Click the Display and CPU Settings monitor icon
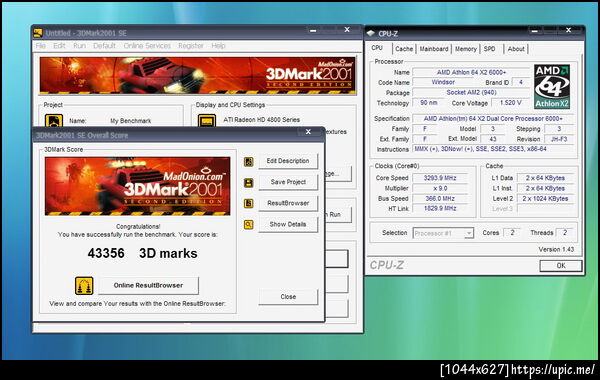 (207, 121)
